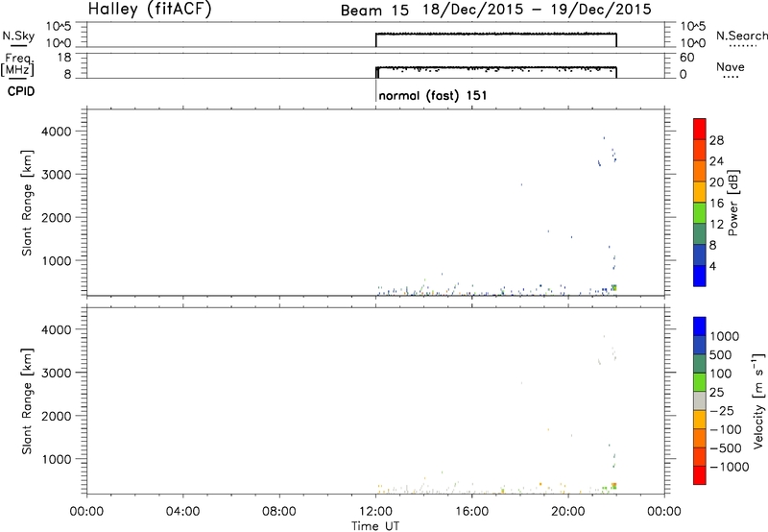Click the N.Search legend label
This screenshot has width=768, height=532.
tap(741, 36)
